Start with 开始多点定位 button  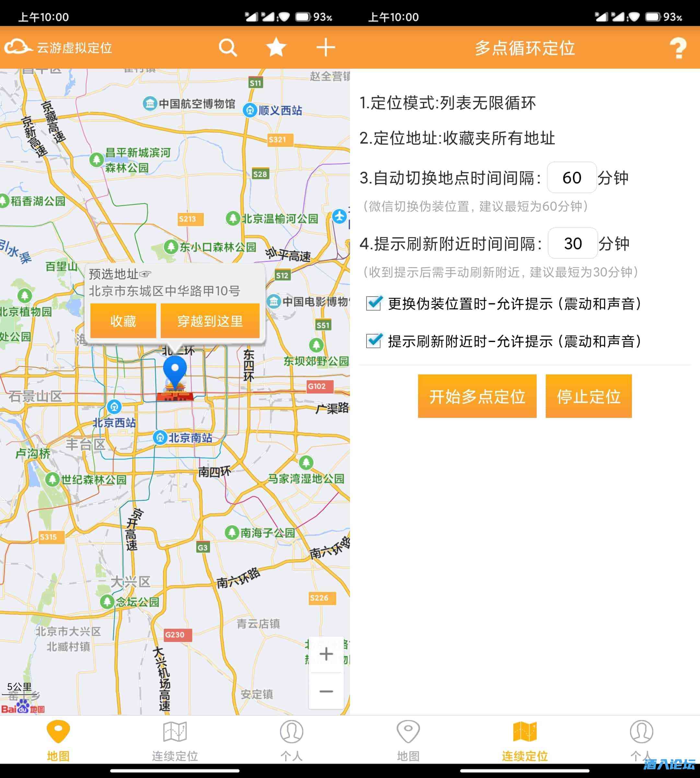click(x=477, y=396)
